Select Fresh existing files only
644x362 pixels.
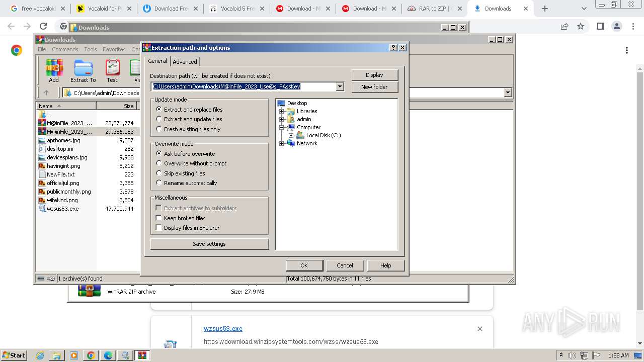(x=159, y=129)
